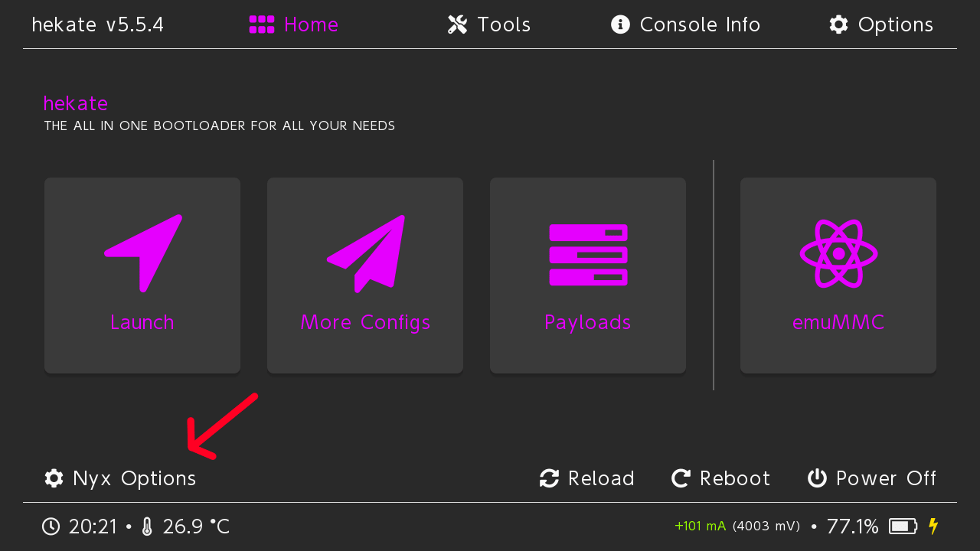The height and width of the screenshot is (551, 980).
Task: Switch to the Tools tab
Action: 489,24
